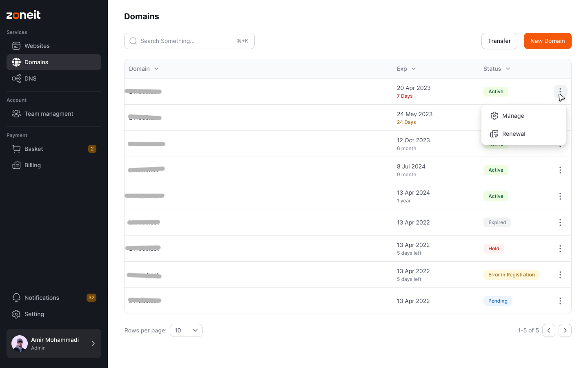Click the Basket count badge 2
The width and height of the screenshot is (588, 368).
pyautogui.click(x=92, y=149)
